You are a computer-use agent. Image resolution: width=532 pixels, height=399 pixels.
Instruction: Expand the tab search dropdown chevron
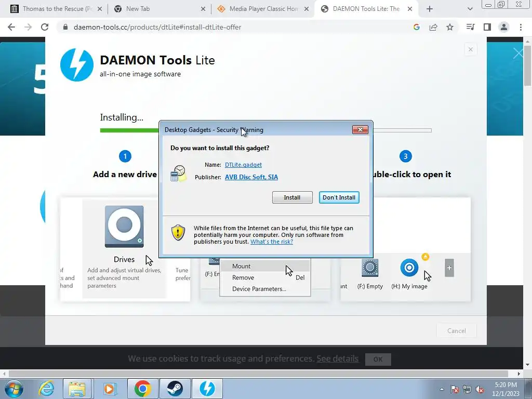click(x=470, y=9)
